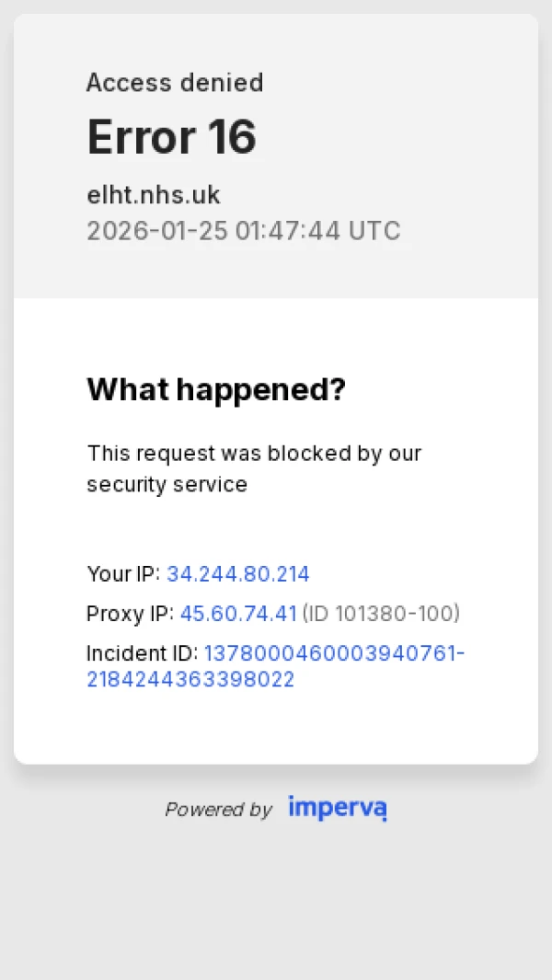Click the 'Your IP:' label
The height and width of the screenshot is (980, 552).
[x=123, y=574]
